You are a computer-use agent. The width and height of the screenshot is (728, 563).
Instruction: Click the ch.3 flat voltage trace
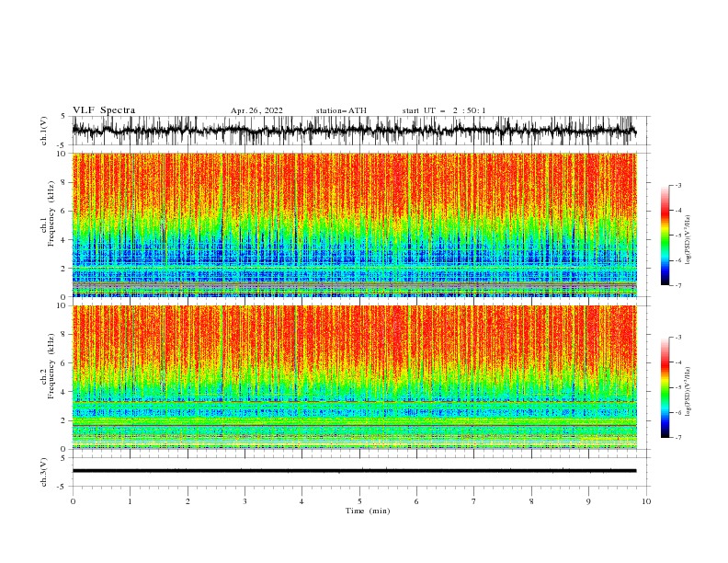354,471
